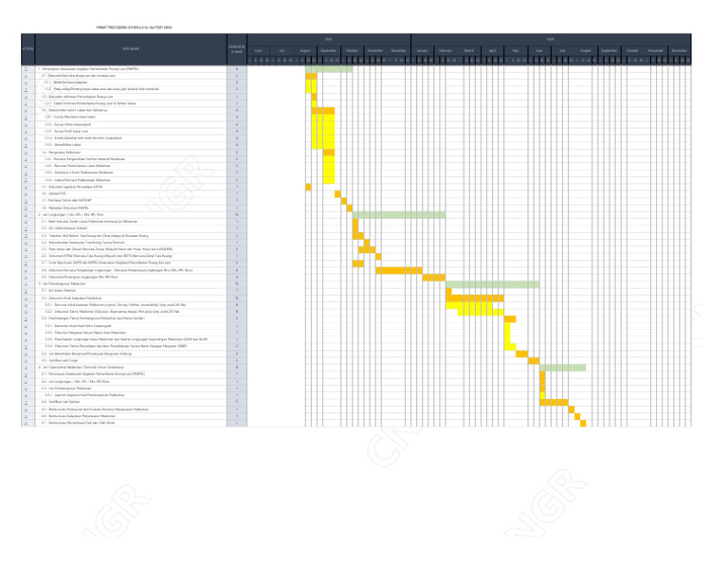Select the February month header
This screenshot has width=728, height=563.
[x=446, y=50]
